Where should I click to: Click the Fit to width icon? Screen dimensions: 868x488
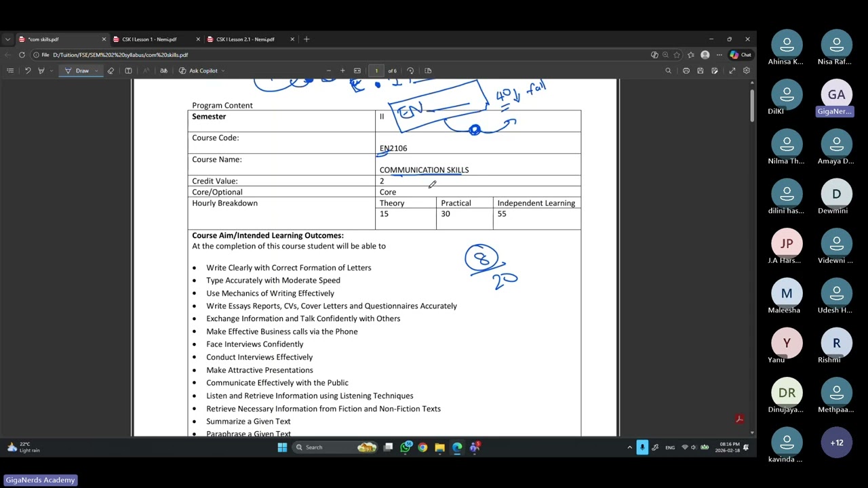pos(357,70)
